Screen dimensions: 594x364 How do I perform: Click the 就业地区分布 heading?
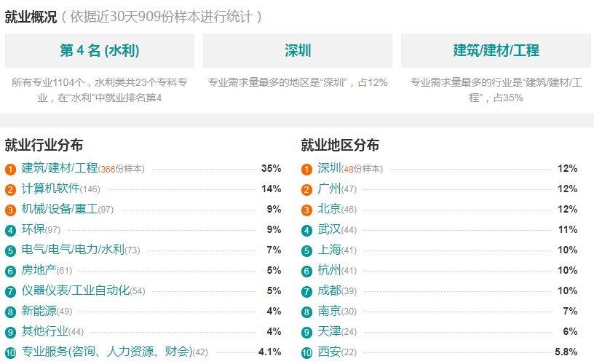340,145
